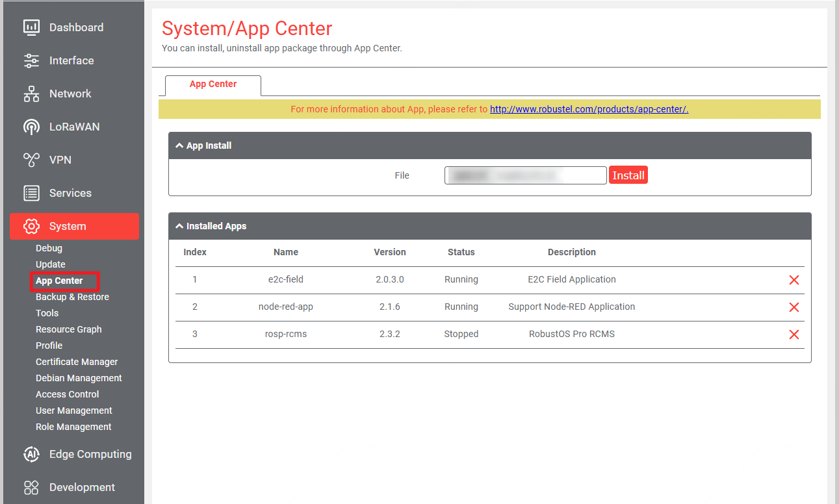This screenshot has width=839, height=504.
Task: Click the Interface sliders icon
Action: [x=31, y=60]
